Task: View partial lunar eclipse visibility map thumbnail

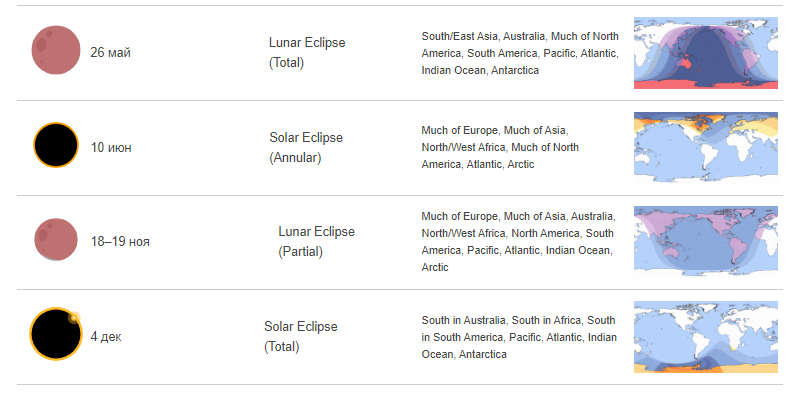Action: click(706, 241)
